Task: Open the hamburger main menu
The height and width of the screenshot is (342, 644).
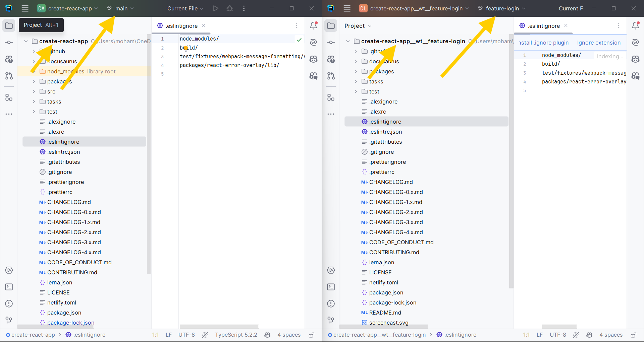Action: coord(25,8)
